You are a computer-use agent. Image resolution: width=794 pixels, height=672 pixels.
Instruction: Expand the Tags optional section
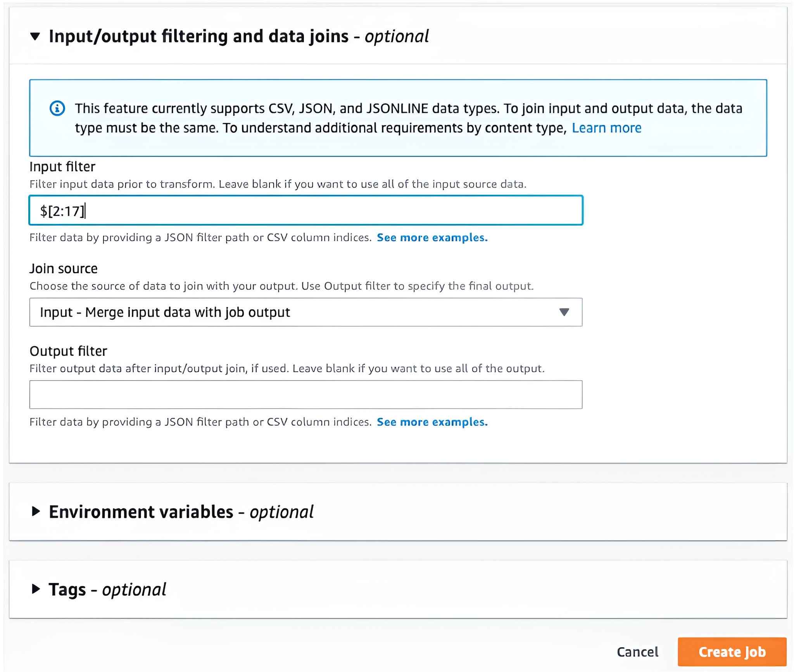tap(36, 589)
